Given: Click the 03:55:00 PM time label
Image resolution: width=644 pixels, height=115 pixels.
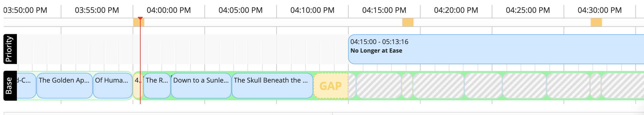Looking at the screenshot, I should click(x=97, y=10).
